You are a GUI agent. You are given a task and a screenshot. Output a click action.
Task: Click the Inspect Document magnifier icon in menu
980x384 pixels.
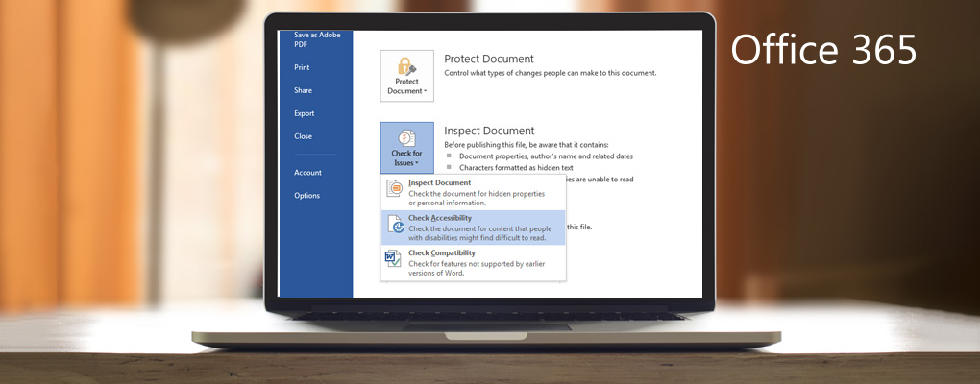pyautogui.click(x=394, y=188)
